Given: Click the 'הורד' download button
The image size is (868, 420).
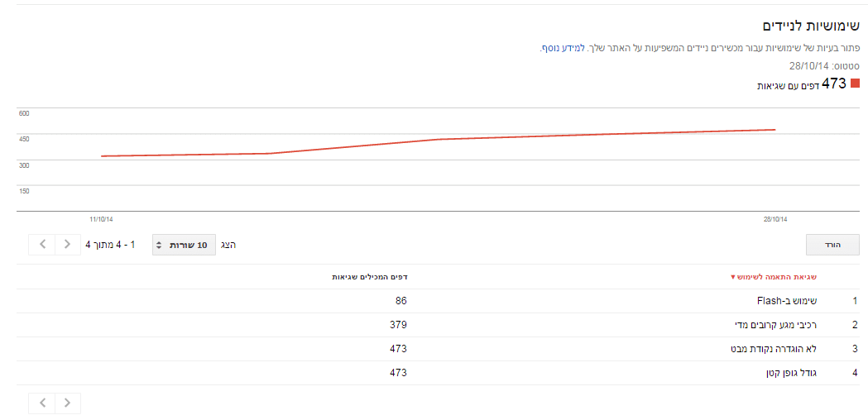Looking at the screenshot, I should [x=832, y=245].
